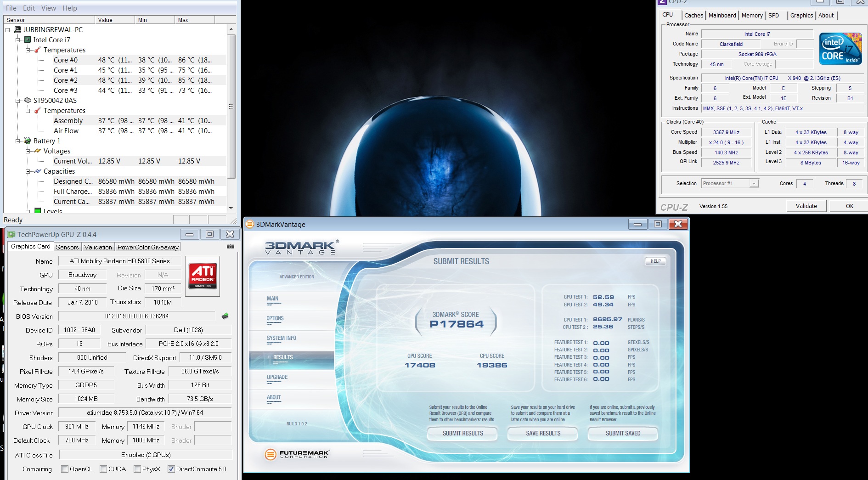
Task: Collapse the ST950042 0AS drive node
Action: point(17,101)
